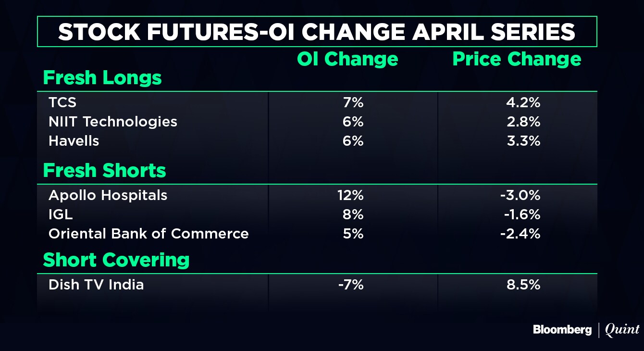Select Dish TV India stock name
The width and height of the screenshot is (644, 351).
click(x=96, y=285)
